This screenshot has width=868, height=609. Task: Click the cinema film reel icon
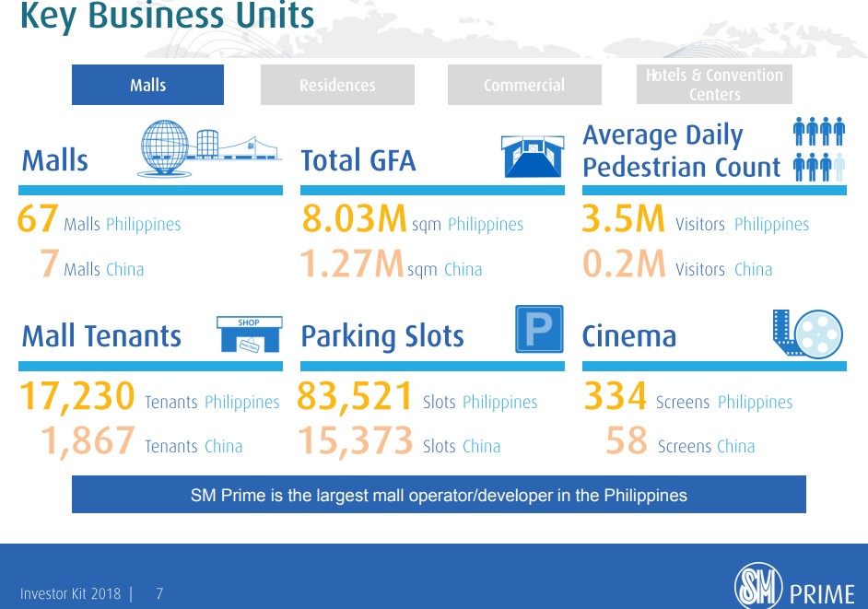click(808, 334)
